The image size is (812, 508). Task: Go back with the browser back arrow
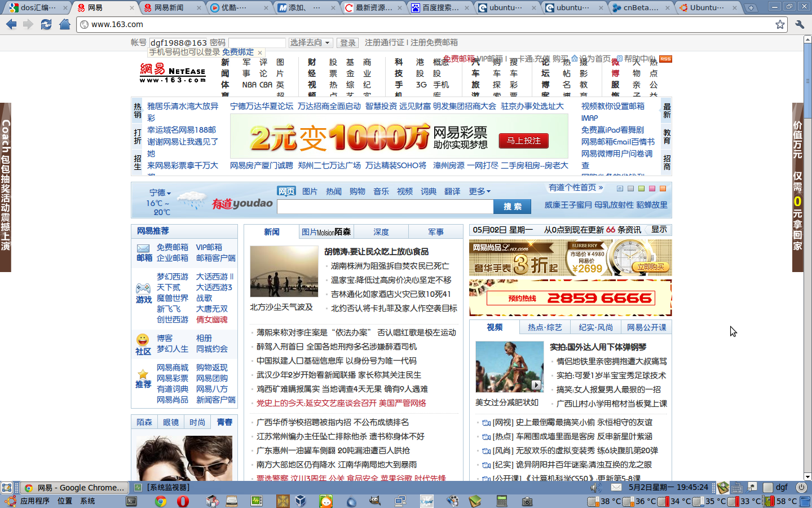(11, 24)
